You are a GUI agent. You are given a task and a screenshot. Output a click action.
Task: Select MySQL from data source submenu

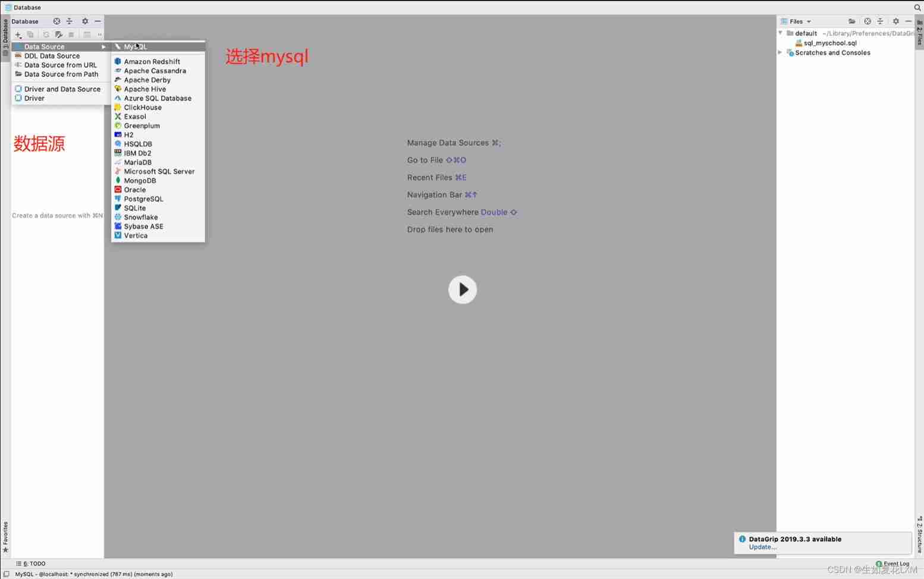(158, 46)
